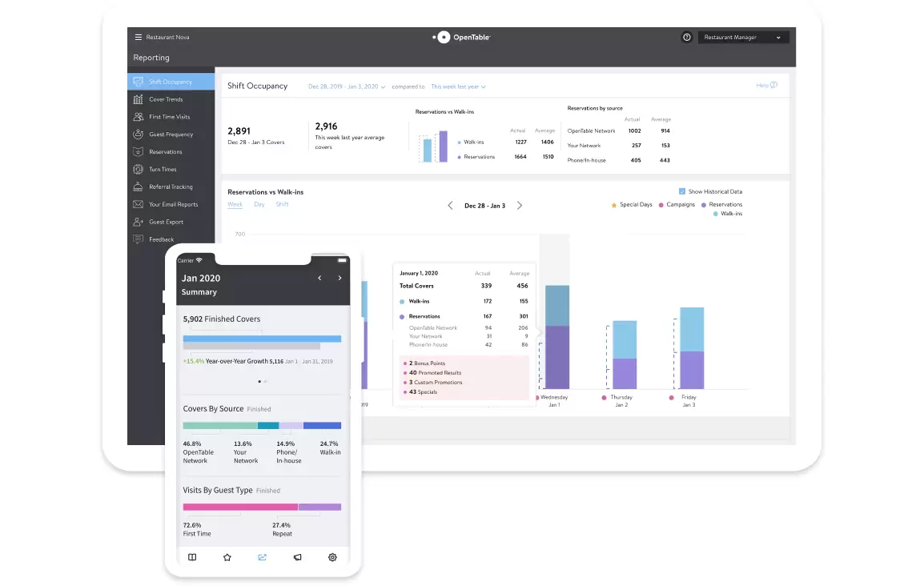Open the Dec 28, 2019 - Jan 3, 2020 date dropdown

[347, 86]
